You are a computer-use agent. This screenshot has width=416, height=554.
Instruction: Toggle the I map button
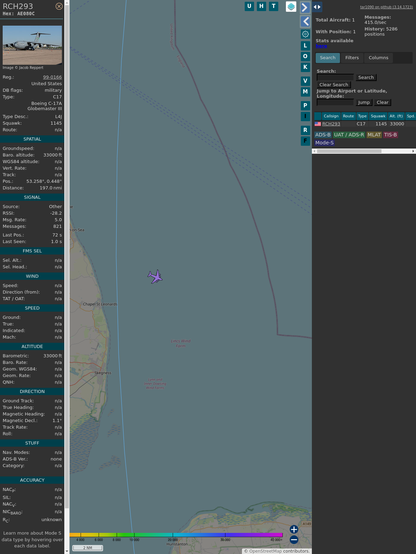305,116
